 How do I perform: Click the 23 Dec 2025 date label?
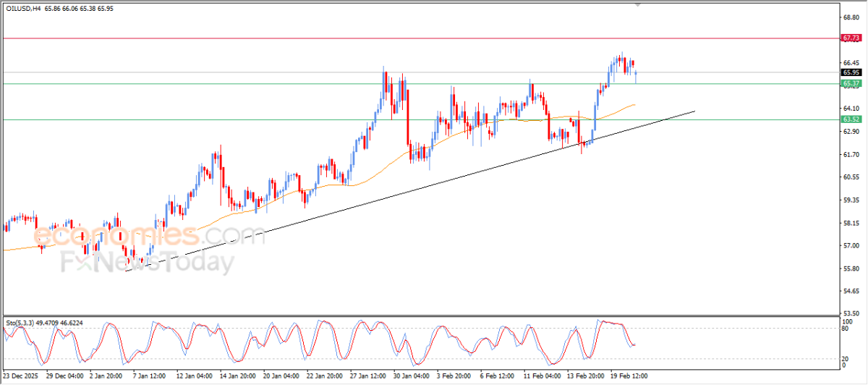tap(20, 377)
